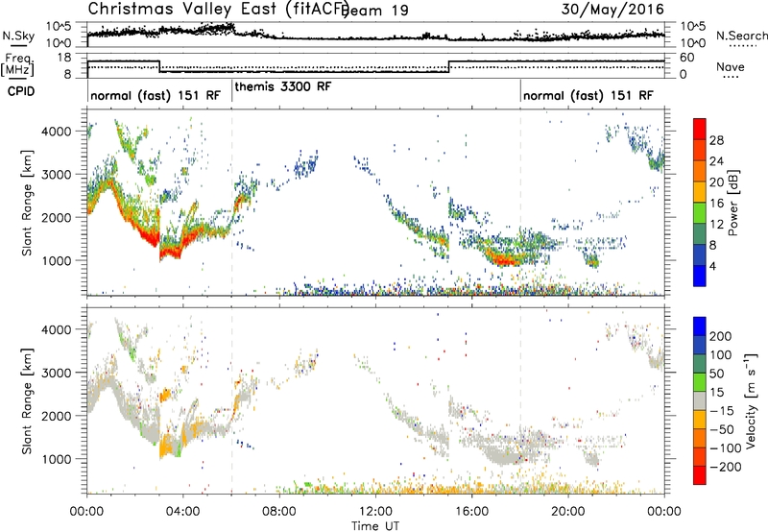Click the blue bottom of the power color bar
This screenshot has width=768, height=532.
click(700, 276)
